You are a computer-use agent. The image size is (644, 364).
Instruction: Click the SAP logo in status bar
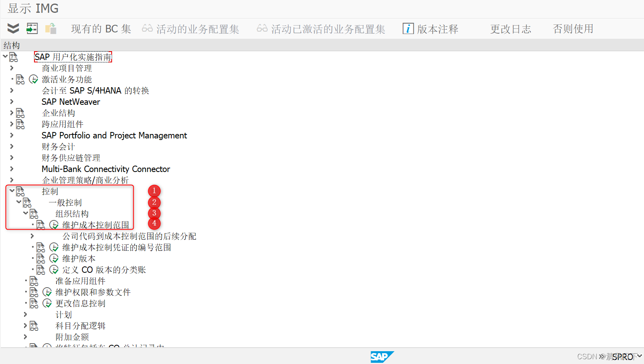tap(382, 357)
